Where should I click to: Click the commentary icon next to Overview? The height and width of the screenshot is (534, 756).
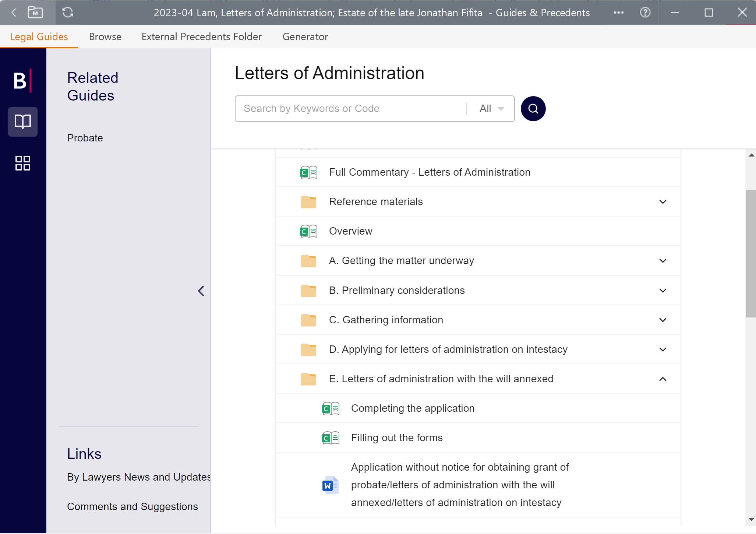[308, 231]
